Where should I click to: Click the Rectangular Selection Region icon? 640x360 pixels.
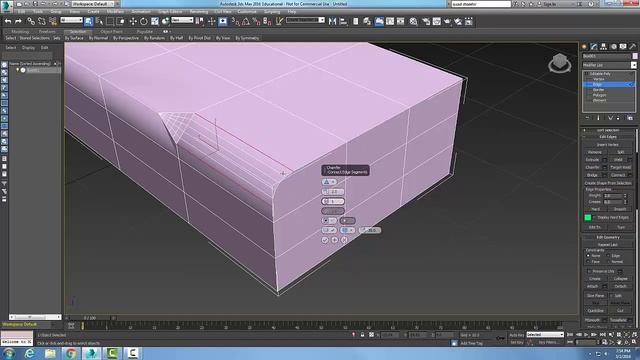click(x=110, y=21)
